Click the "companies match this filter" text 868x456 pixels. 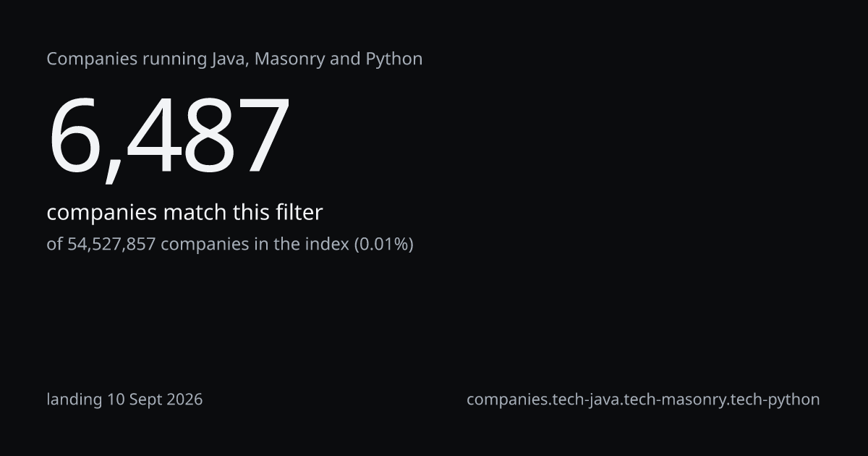click(184, 212)
